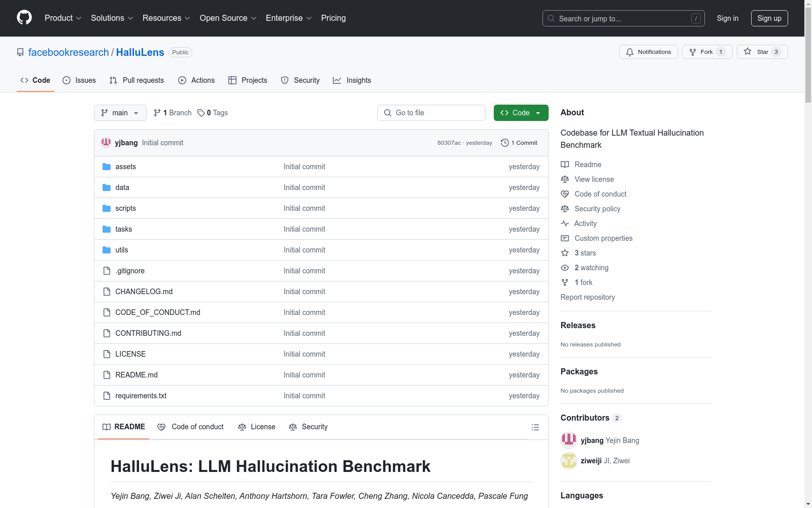Switch to the Pull requests tab
The image size is (812, 508).
coord(137,80)
